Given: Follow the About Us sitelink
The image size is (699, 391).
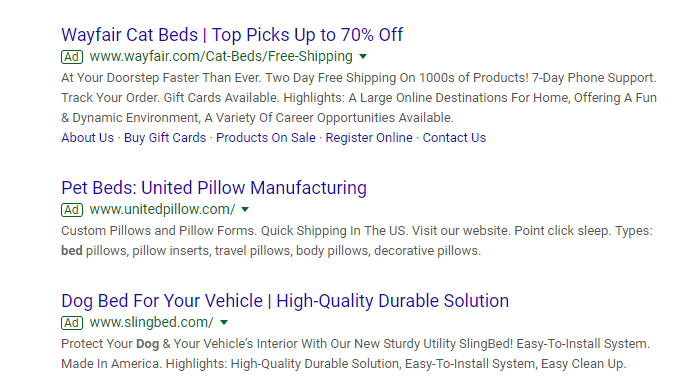Looking at the screenshot, I should tap(87, 138).
